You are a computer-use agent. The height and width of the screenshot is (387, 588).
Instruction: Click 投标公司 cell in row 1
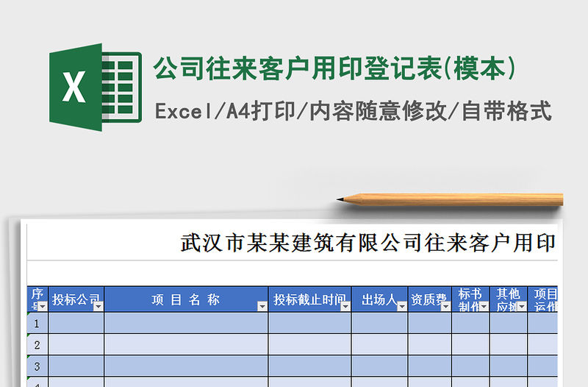pos(76,323)
